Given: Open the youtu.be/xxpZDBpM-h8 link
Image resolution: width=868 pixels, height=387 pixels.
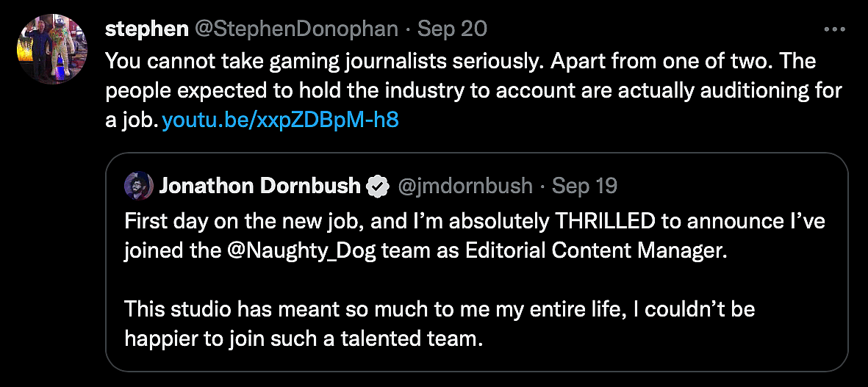Looking at the screenshot, I should [x=280, y=120].
